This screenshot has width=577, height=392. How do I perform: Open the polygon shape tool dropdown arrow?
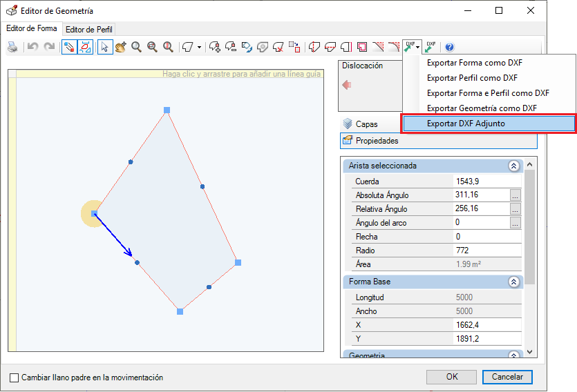point(199,47)
